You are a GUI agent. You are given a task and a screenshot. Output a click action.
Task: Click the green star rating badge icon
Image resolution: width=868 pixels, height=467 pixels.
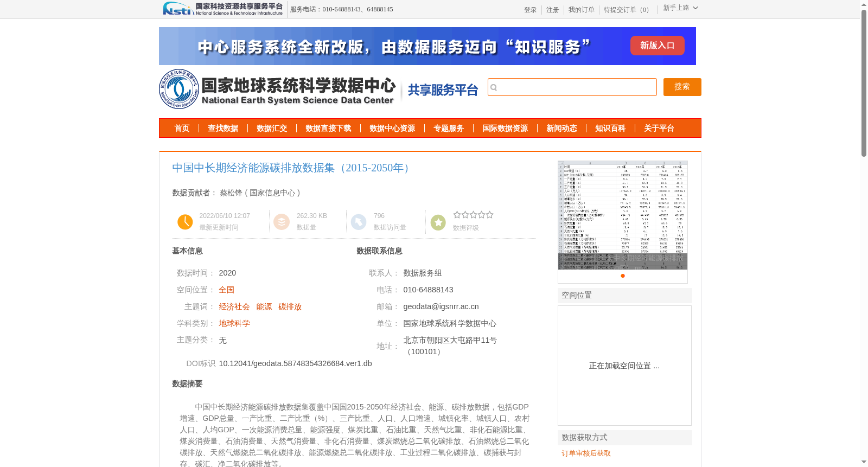pos(438,222)
